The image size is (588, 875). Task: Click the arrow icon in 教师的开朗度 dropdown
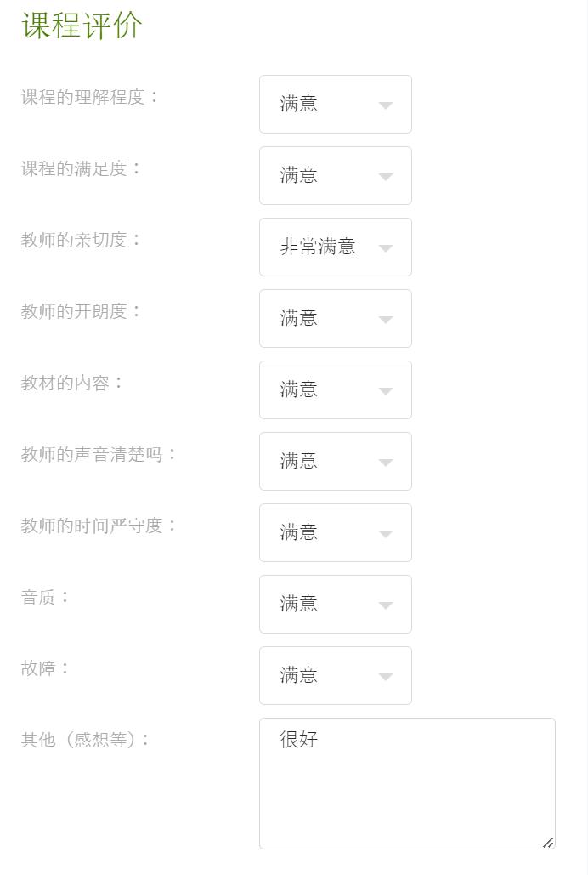[x=386, y=320]
